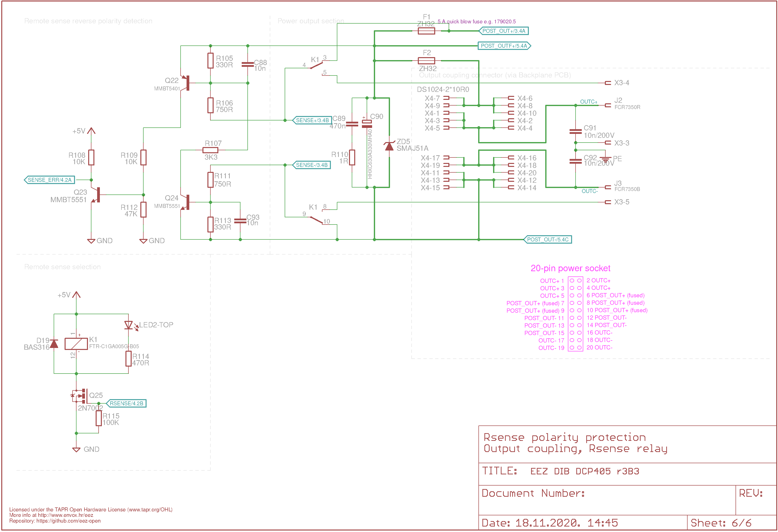Viewport: 778px width, 532px height.
Task: Click the D19 BAS316 diode symbol
Action: 54,344
